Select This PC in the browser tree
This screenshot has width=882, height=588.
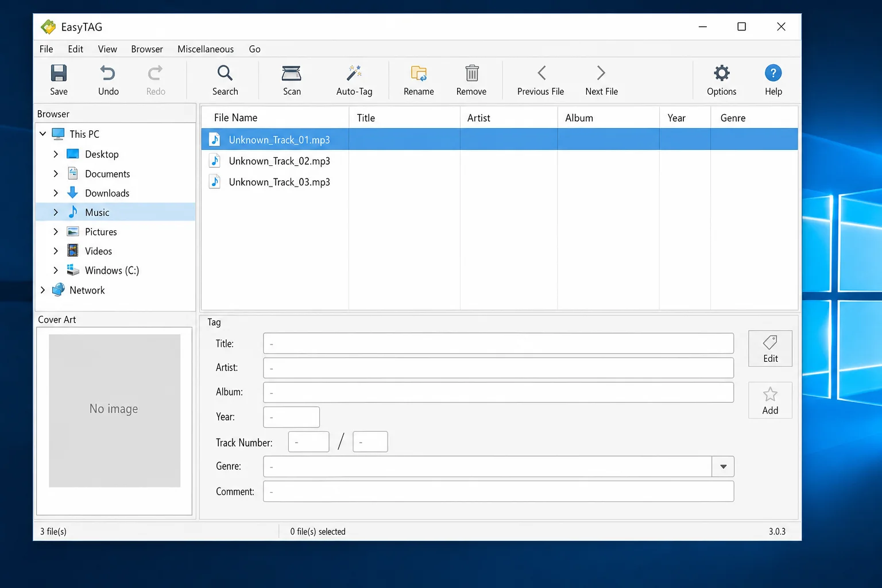pyautogui.click(x=84, y=134)
